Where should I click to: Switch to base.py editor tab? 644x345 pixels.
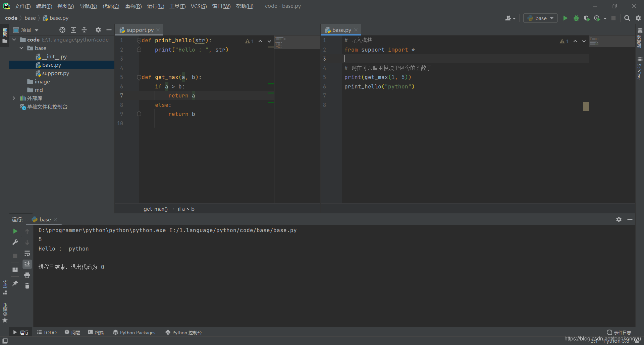pyautogui.click(x=341, y=30)
